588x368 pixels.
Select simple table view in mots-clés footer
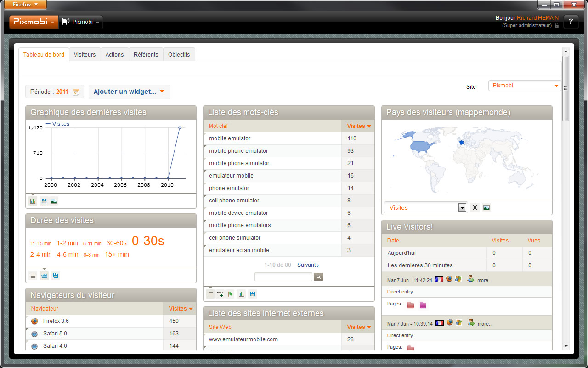tap(210, 294)
